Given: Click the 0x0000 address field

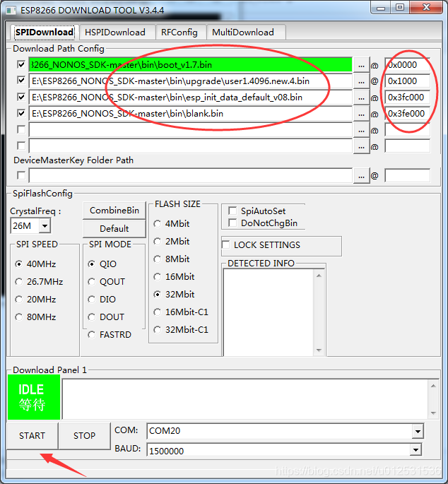Looking at the screenshot, I should 407,65.
